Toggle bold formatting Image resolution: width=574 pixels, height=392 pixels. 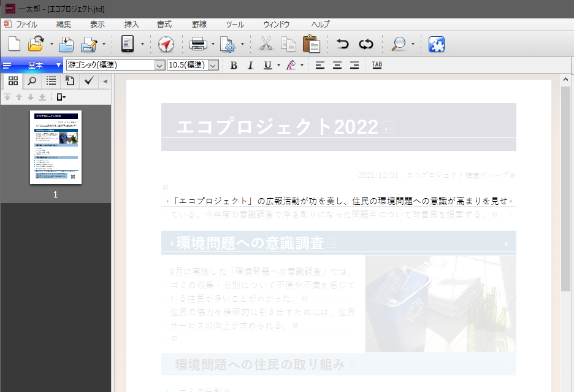click(x=233, y=65)
